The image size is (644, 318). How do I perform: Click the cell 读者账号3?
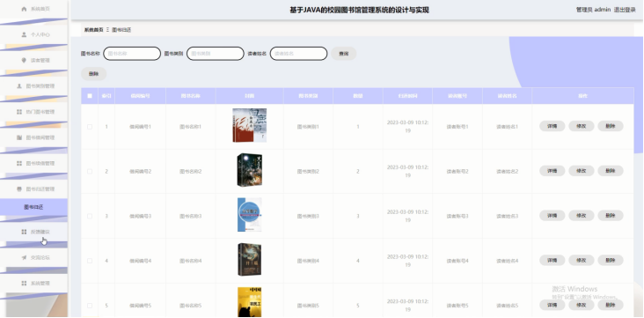457,216
